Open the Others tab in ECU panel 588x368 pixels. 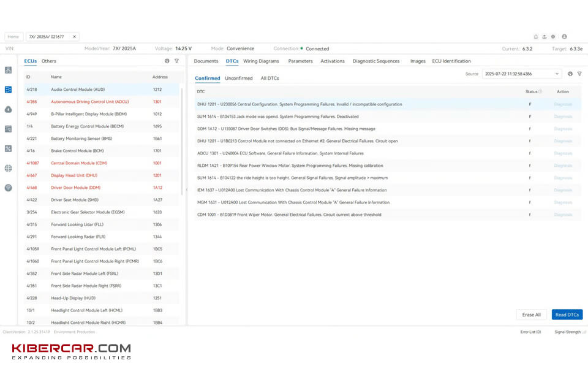pos(49,61)
